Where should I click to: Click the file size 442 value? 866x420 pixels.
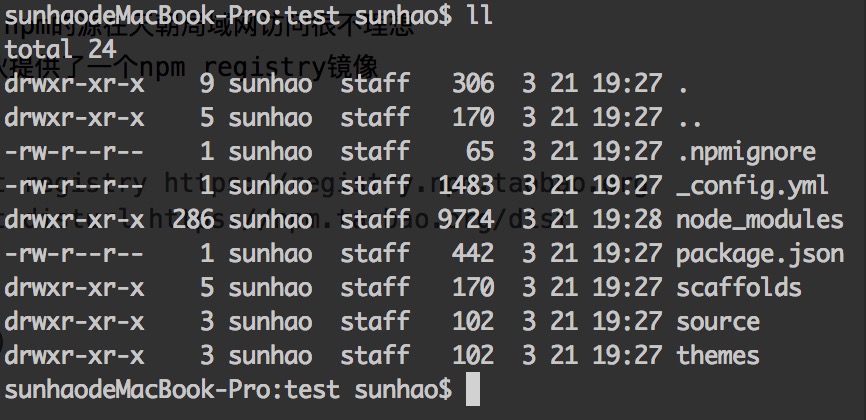[473, 255]
